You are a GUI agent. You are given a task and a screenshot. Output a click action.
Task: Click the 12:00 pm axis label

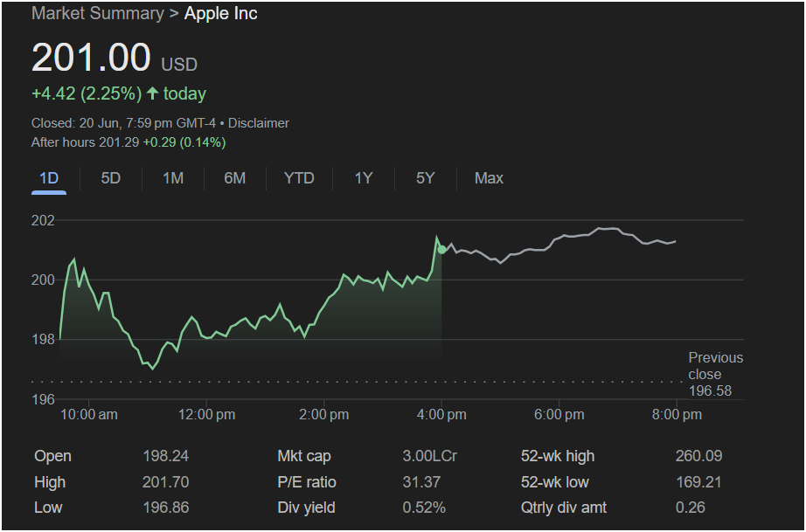pyautogui.click(x=206, y=414)
